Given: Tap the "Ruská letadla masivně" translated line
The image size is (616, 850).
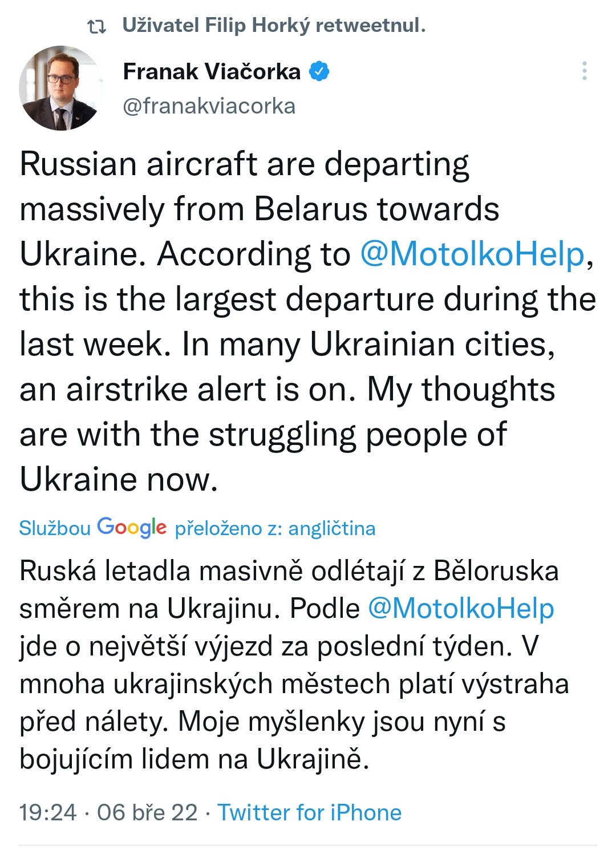Looking at the screenshot, I should coord(289,571).
